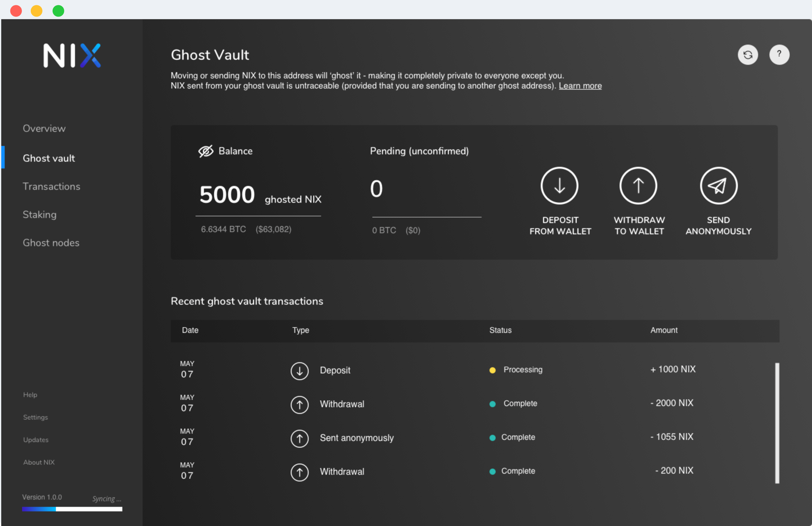This screenshot has width=812, height=526.
Task: Click the Deposit from Wallet arrow icon
Action: (x=559, y=186)
